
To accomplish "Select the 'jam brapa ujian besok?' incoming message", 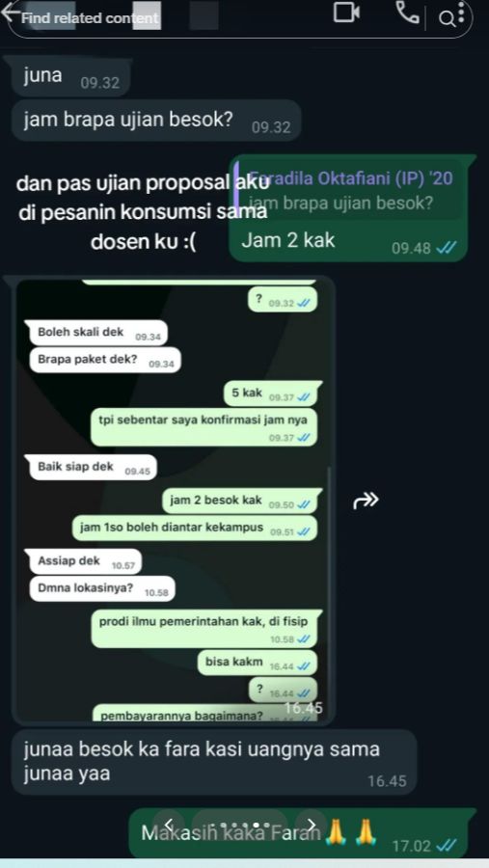I will pyautogui.click(x=156, y=121).
